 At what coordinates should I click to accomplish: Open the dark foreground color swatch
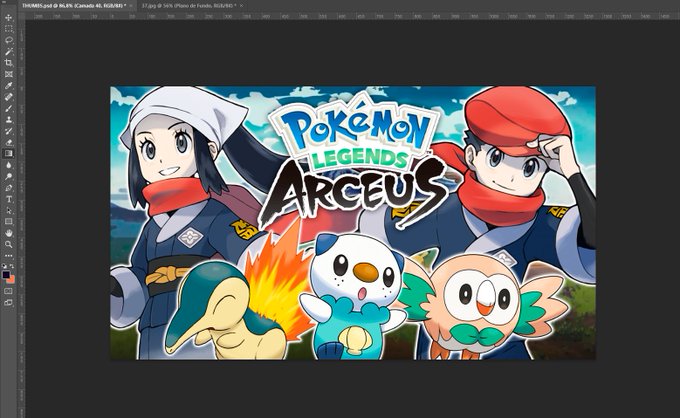tap(6, 274)
